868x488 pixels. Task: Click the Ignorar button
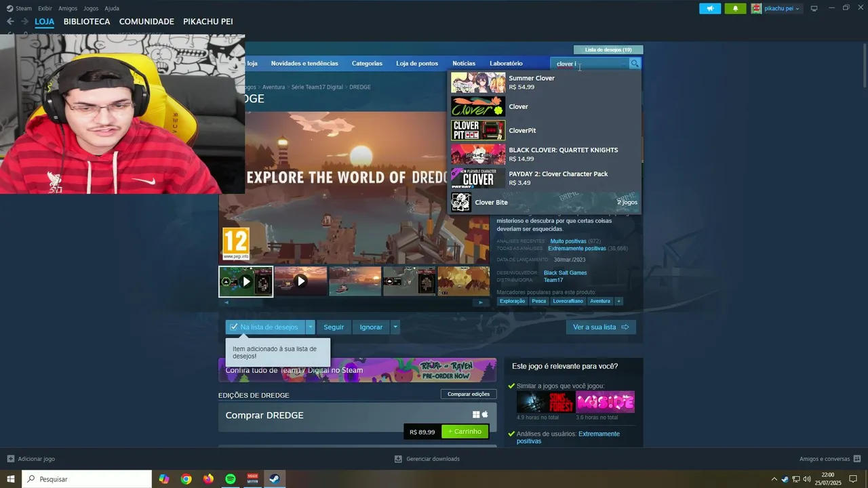(x=371, y=327)
